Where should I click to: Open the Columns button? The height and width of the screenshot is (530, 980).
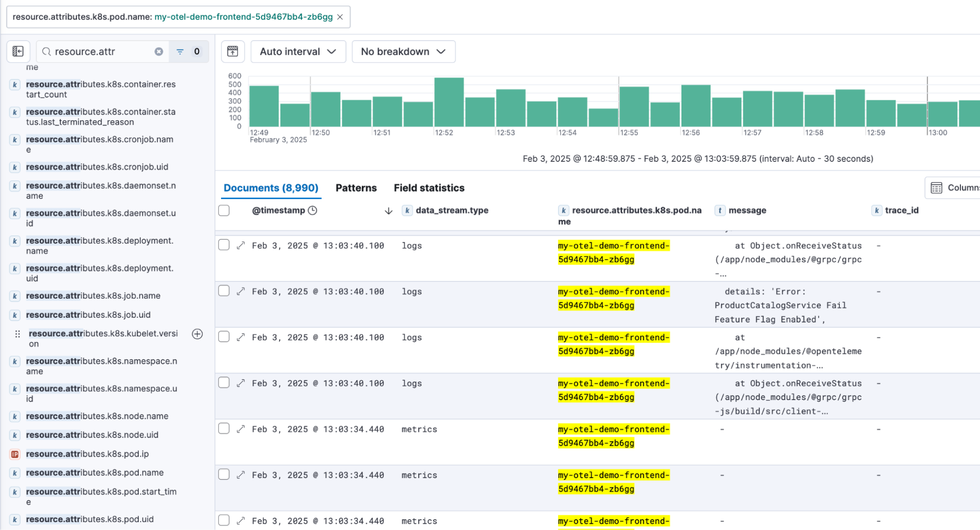tap(954, 188)
